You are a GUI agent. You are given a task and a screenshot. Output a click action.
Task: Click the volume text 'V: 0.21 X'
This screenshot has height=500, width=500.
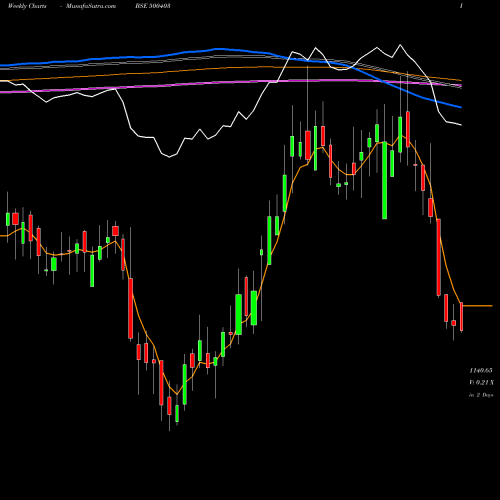click(x=481, y=382)
